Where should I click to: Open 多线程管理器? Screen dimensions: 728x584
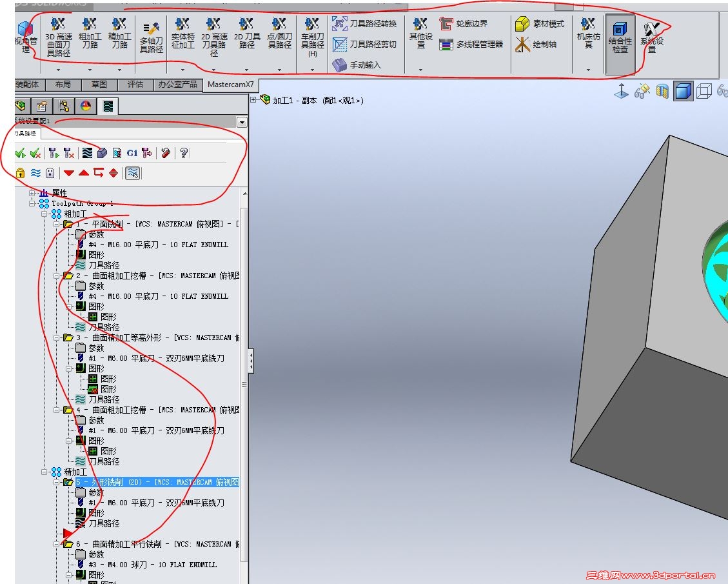pyautogui.click(x=471, y=44)
